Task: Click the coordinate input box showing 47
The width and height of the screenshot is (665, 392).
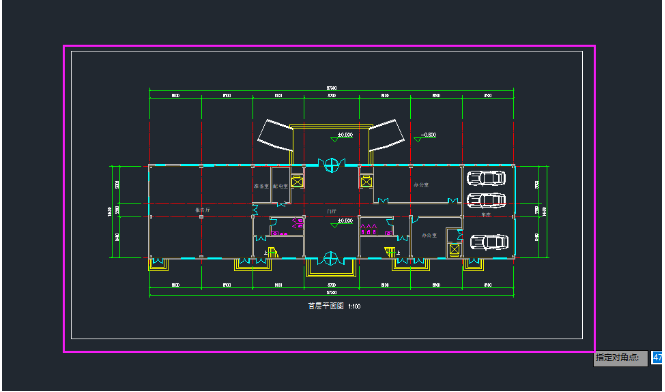Action: [657, 358]
